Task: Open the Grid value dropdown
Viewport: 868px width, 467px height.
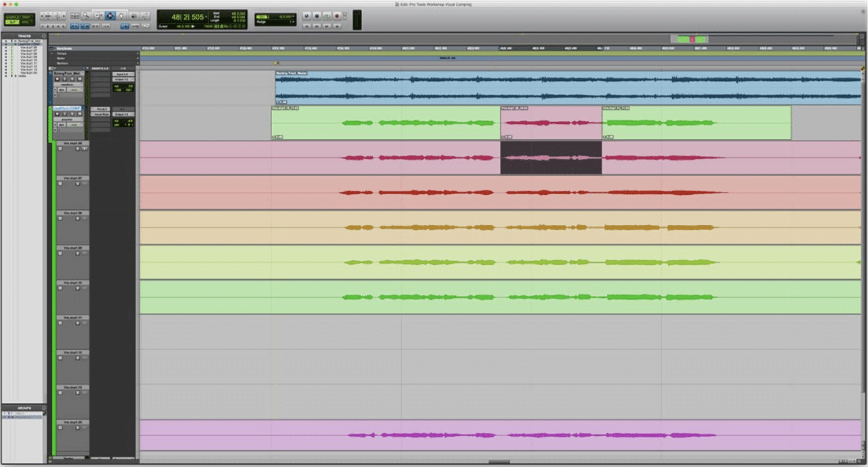Action: (x=292, y=17)
